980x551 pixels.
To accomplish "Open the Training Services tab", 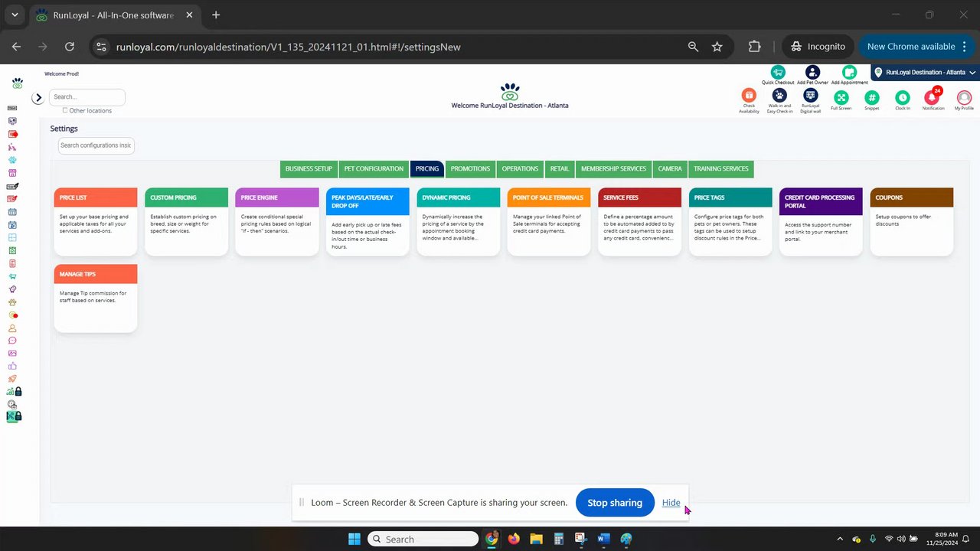I will 721,168.
